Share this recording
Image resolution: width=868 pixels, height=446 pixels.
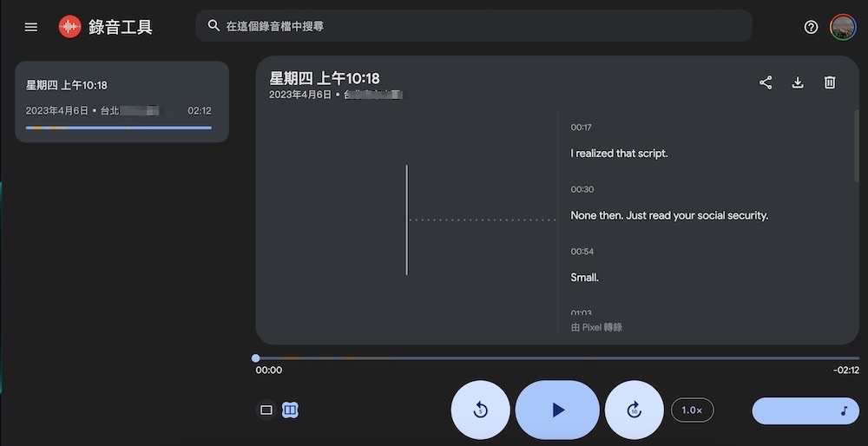(766, 82)
